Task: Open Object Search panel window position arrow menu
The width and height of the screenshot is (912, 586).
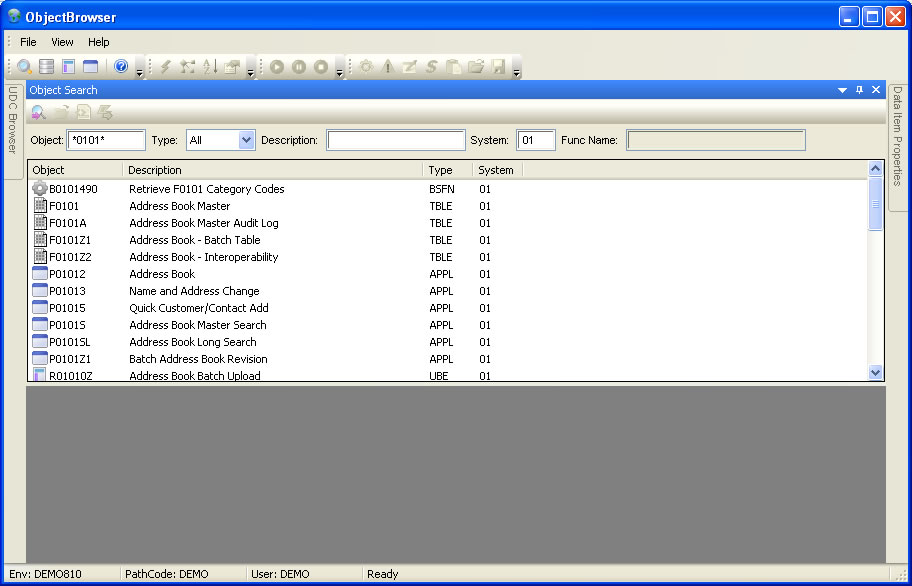Action: pos(842,90)
